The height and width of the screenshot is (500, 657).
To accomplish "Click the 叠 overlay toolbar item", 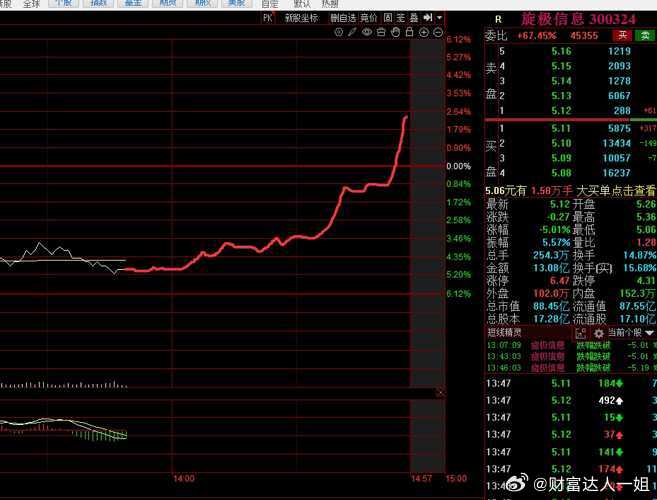I will click(414, 18).
